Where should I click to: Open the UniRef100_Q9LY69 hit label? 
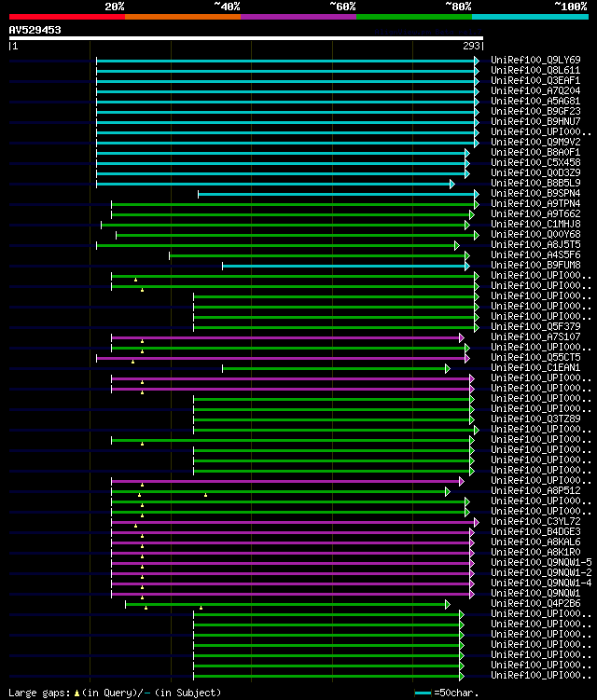point(535,60)
